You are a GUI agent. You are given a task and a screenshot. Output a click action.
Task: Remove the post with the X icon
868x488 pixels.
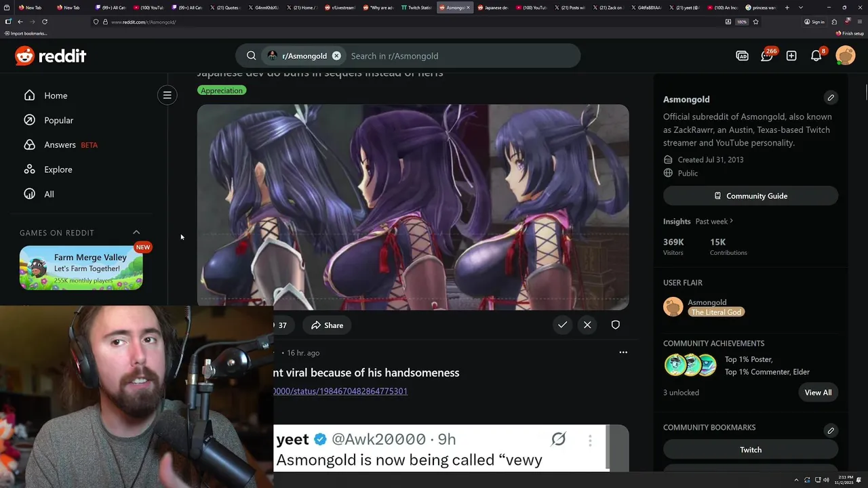coord(587,325)
